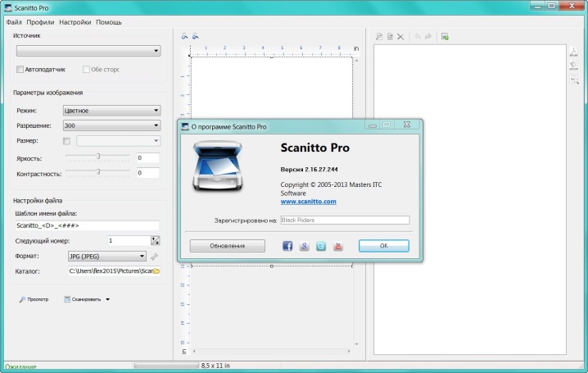Image resolution: width=588 pixels, height=373 pixels.
Task: Click the Scanitto Pro title bar icon
Action: point(8,7)
